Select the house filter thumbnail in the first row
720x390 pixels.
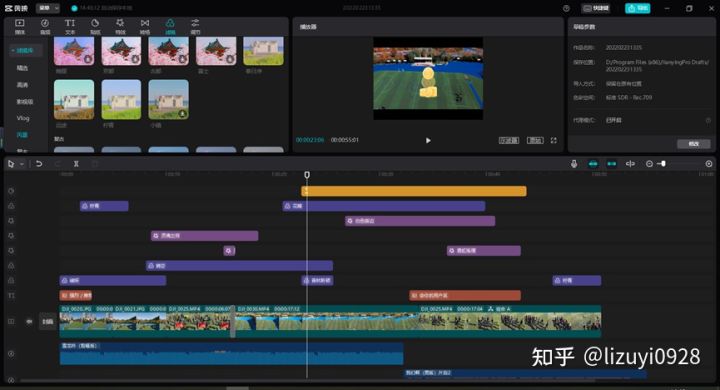(263, 51)
